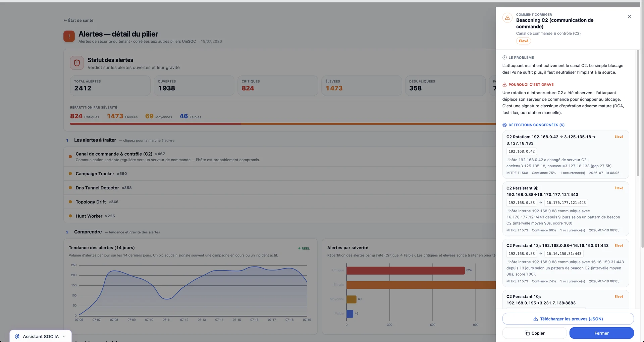
Task: Click the orange warning triangle panel icon
Action: 507,18
